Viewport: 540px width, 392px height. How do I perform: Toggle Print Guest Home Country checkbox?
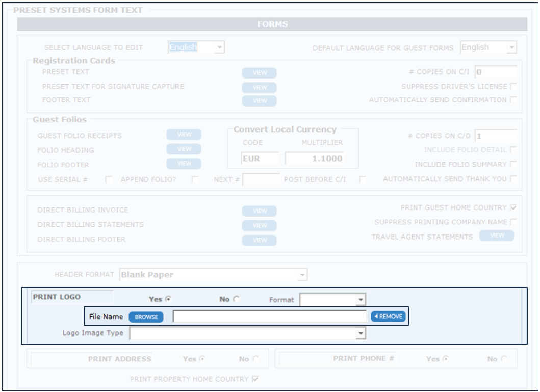click(x=513, y=207)
